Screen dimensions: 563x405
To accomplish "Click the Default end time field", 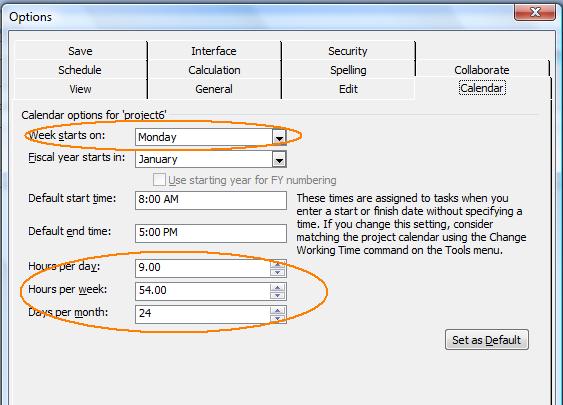I will click(211, 233).
